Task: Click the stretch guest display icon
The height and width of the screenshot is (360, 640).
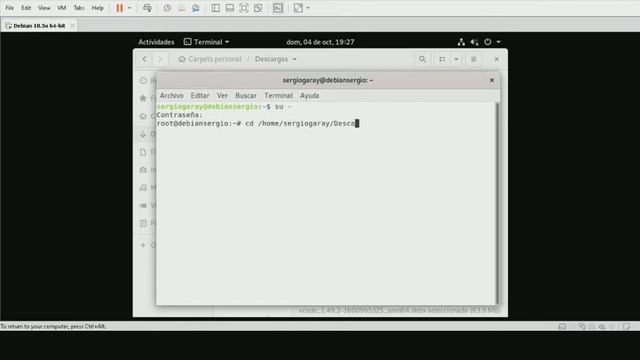Action: pos(298,8)
